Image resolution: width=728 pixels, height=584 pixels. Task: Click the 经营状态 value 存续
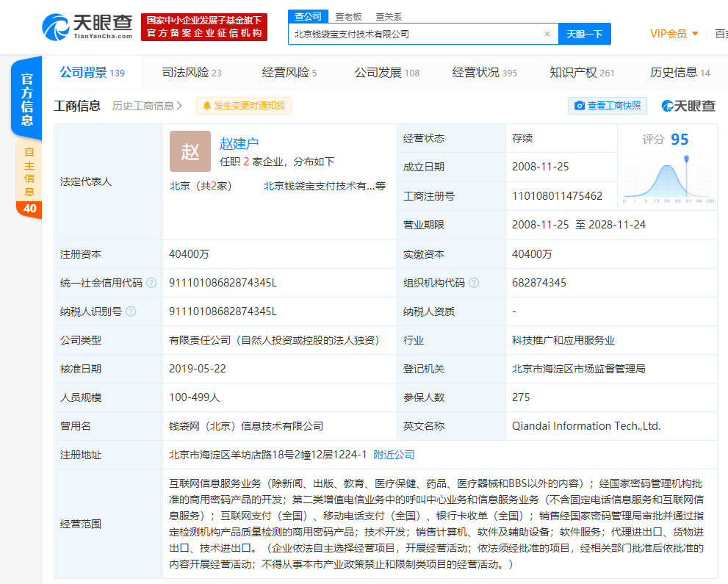point(522,138)
